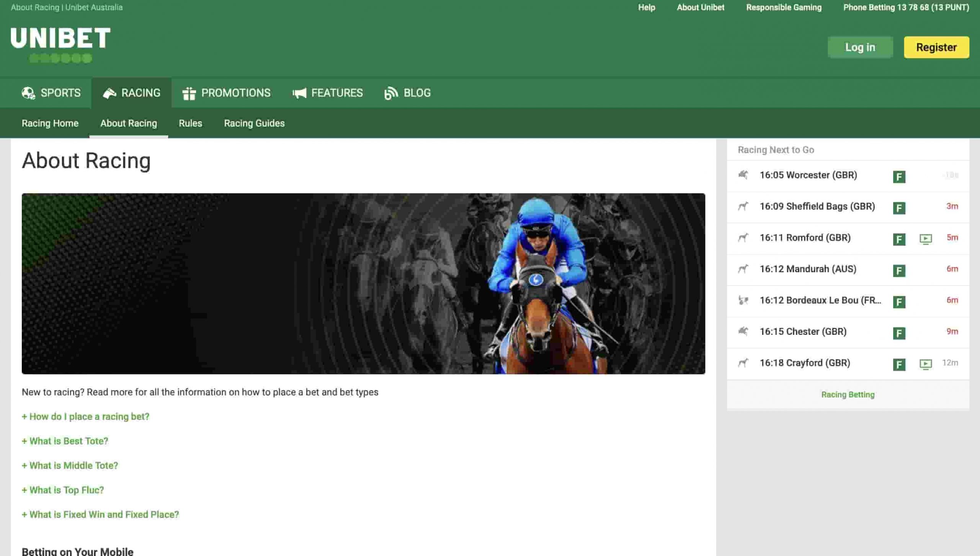Expand 'What is Best Tote?' section
This screenshot has height=556, width=980.
pyautogui.click(x=65, y=441)
